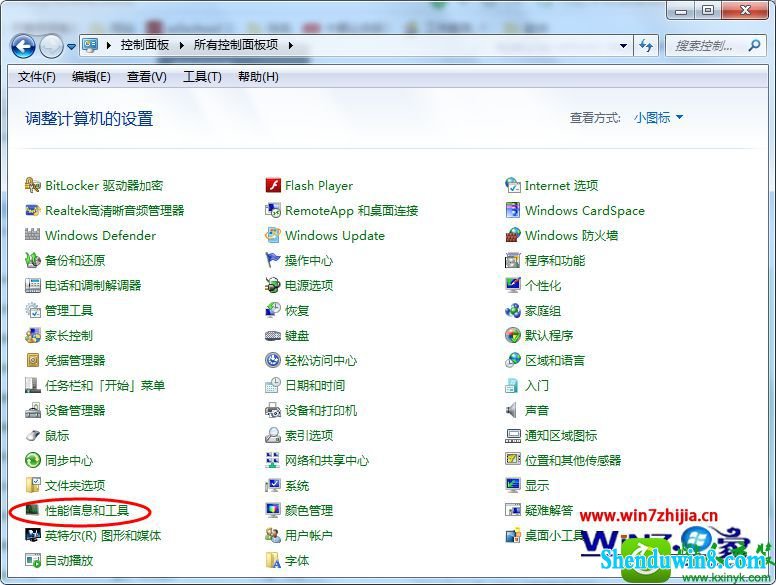This screenshot has height=585, width=776.
Task: Click the 任务栏和「开始」菜单 link
Action: point(105,385)
